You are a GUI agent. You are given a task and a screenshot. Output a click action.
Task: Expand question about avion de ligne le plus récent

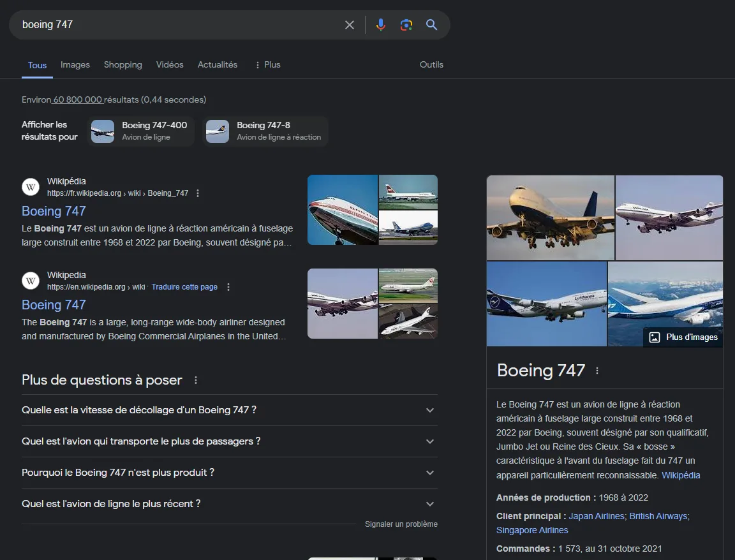click(x=229, y=505)
